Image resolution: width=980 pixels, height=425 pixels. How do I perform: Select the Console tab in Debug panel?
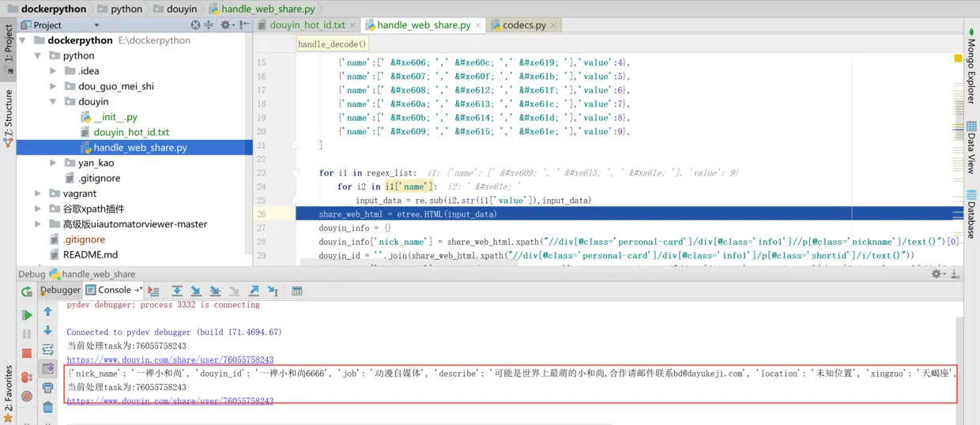tap(115, 290)
